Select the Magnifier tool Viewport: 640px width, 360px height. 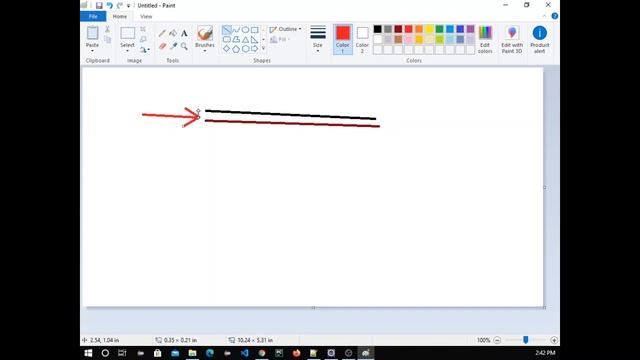point(184,46)
